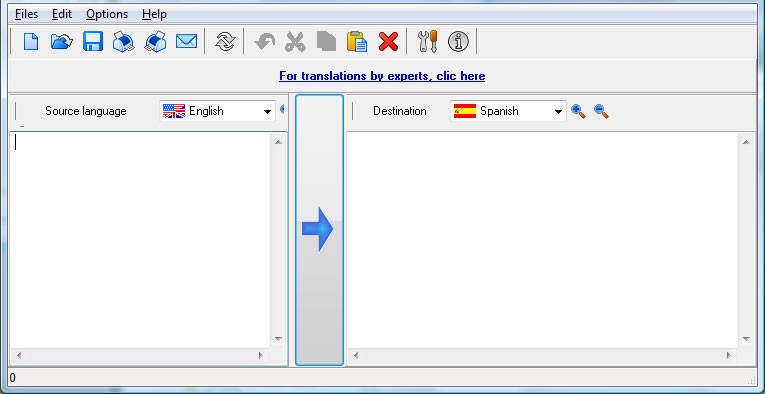Expand the Spanish destination language dropdown
Image resolution: width=765 pixels, height=394 pixels.
(558, 112)
